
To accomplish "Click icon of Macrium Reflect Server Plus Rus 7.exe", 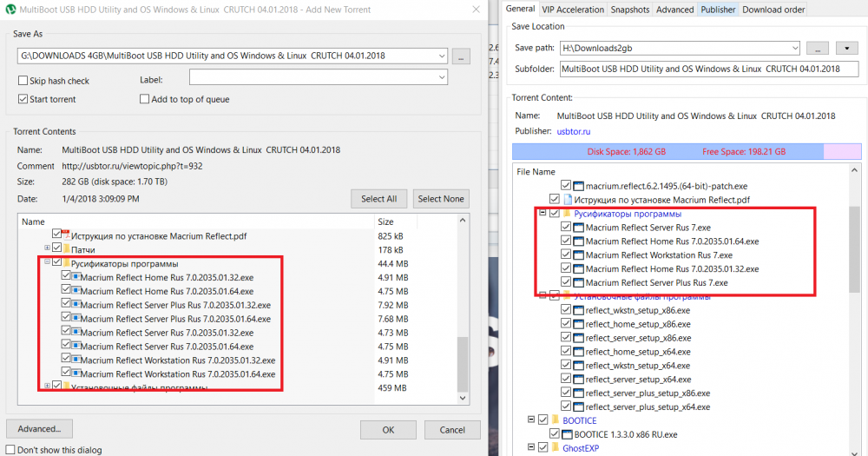I will click(x=578, y=282).
